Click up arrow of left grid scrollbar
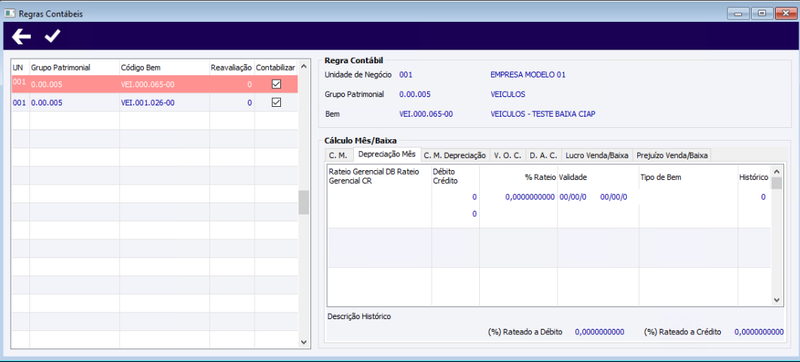The image size is (800, 362). [x=304, y=66]
